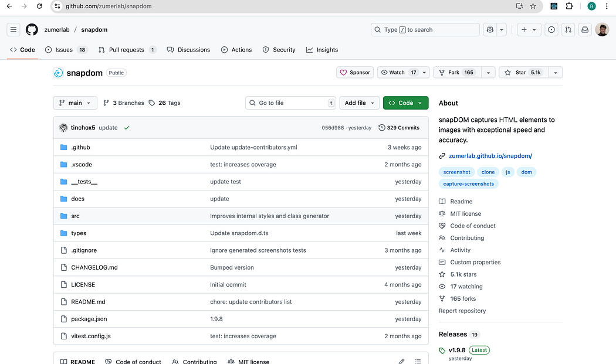View the 3 Branches link
Image resolution: width=616 pixels, height=364 pixels.
click(123, 103)
